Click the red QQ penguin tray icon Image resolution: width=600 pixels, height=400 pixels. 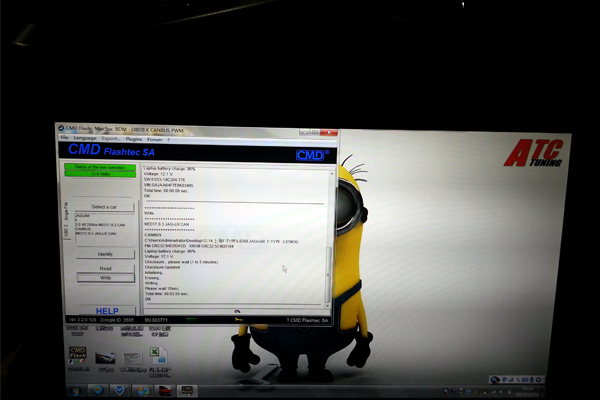(484, 392)
